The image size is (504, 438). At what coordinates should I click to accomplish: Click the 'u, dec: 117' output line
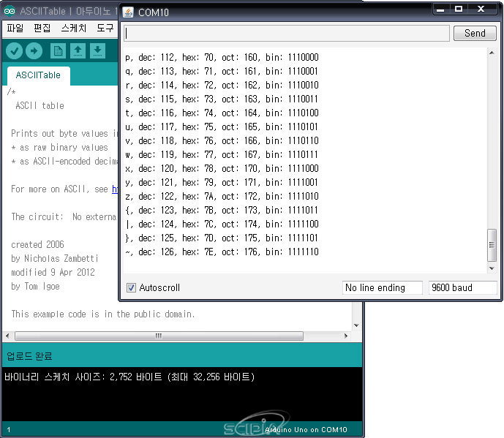[222, 127]
